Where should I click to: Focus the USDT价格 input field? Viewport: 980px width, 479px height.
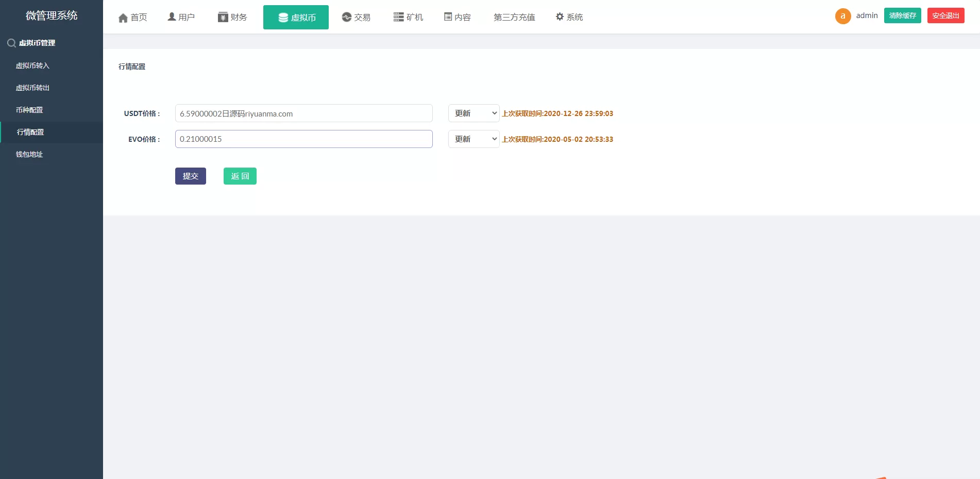tap(303, 113)
